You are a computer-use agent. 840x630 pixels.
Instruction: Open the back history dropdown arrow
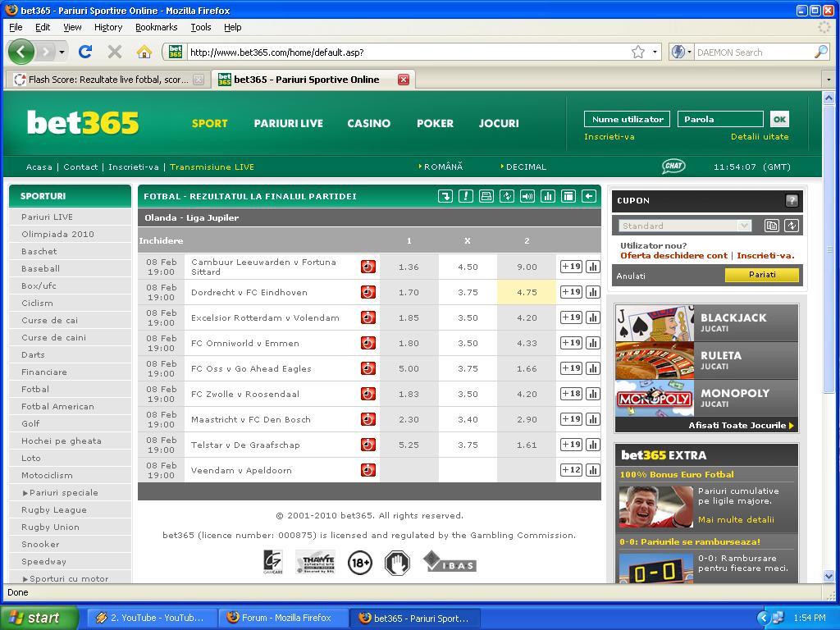coord(62,52)
